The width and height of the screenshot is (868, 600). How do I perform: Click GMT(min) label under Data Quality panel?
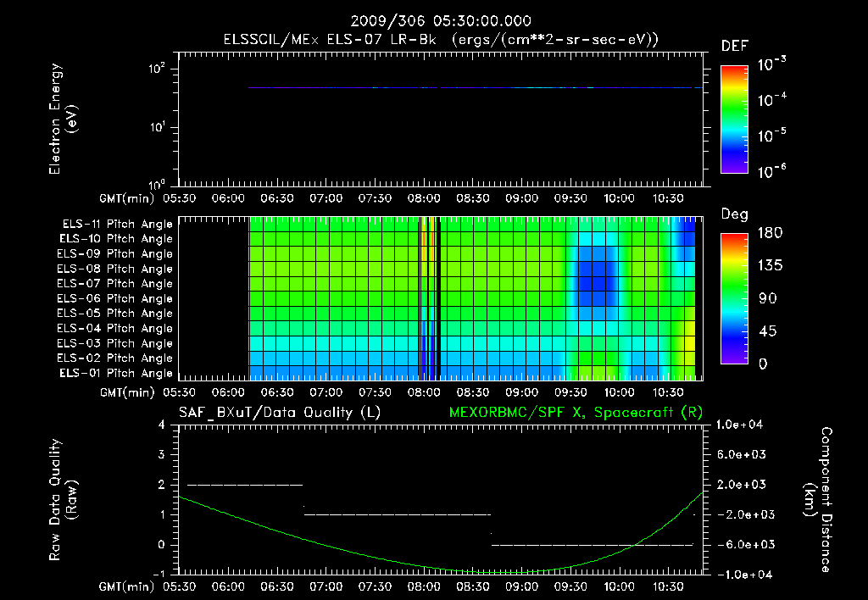click(x=126, y=586)
